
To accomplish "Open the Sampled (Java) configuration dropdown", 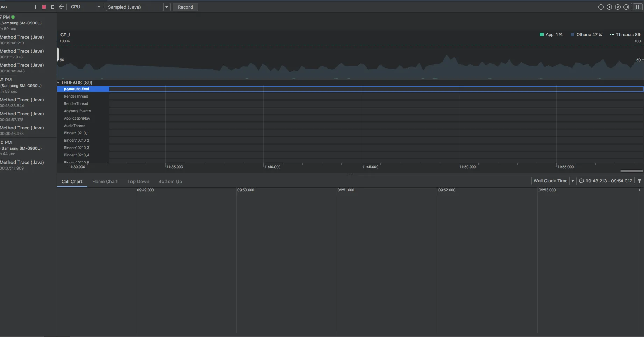I will (x=138, y=7).
